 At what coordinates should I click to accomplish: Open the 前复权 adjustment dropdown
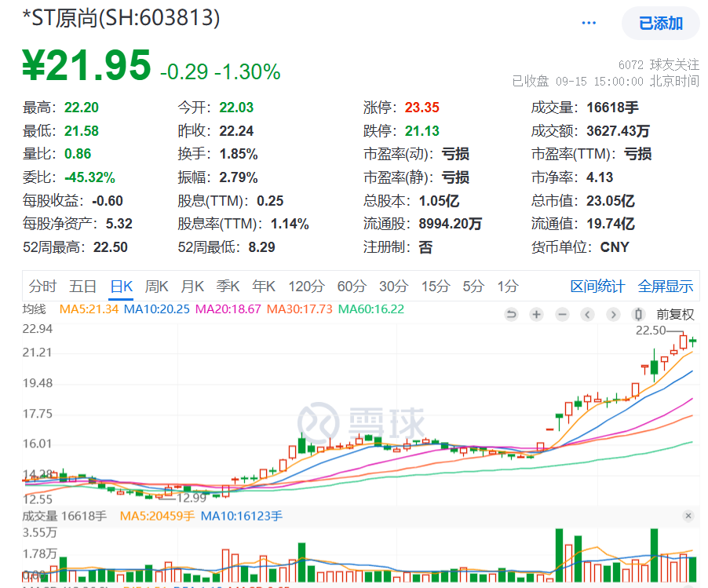[x=675, y=314]
